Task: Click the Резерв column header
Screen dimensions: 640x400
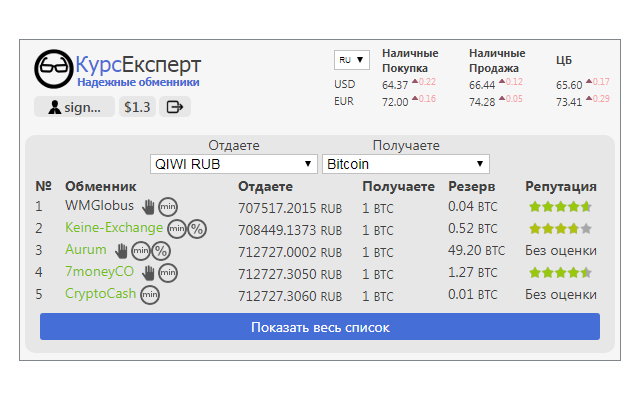Action: tap(471, 187)
